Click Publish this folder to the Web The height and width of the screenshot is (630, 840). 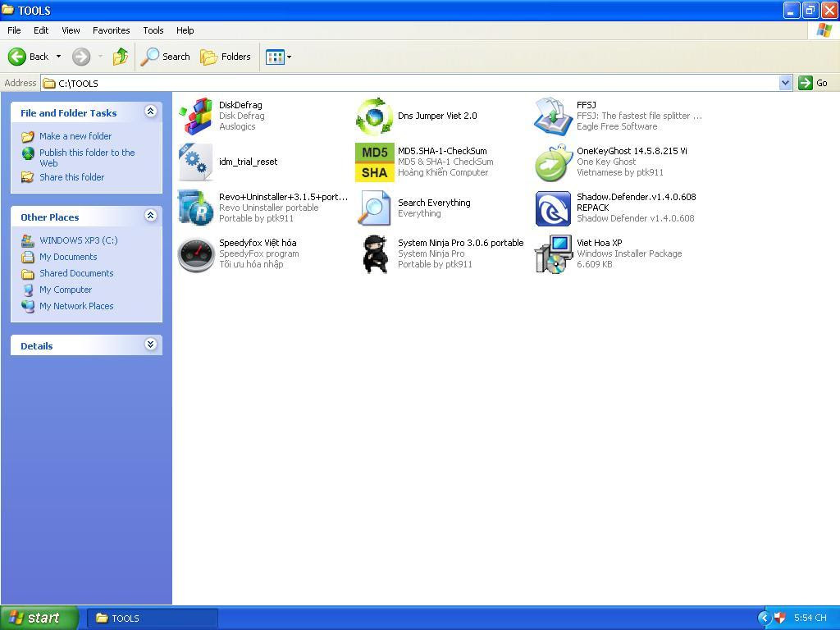coord(87,158)
